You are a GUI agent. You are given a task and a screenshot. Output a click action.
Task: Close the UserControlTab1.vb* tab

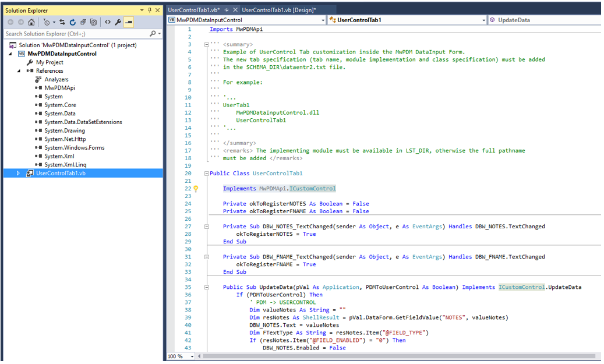coord(235,10)
